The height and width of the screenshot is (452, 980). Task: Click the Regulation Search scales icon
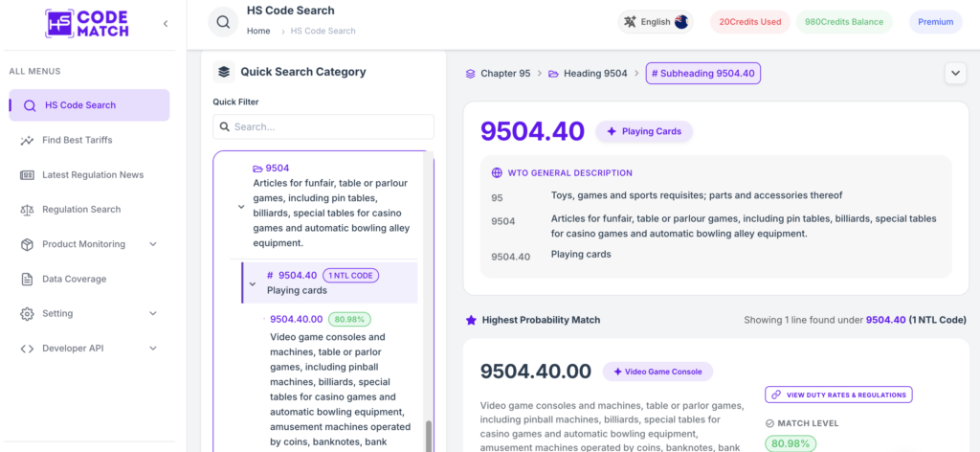pyautogui.click(x=27, y=210)
